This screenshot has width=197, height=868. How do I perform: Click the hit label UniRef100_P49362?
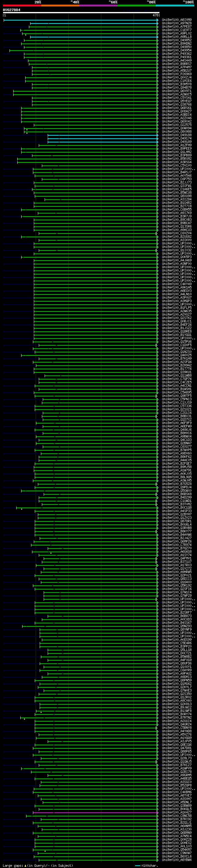click(x=177, y=54)
